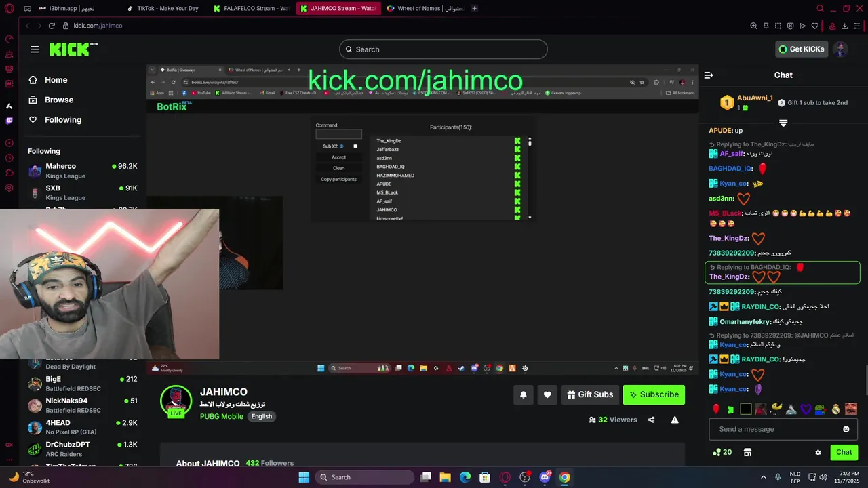868x488 pixels.
Task: Click the KICK logo
Action: 73,49
